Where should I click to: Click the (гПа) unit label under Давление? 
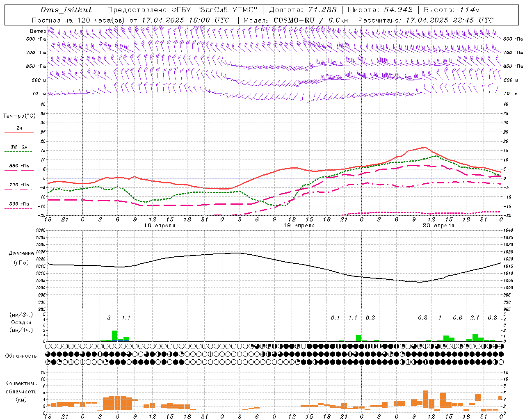click(21, 262)
